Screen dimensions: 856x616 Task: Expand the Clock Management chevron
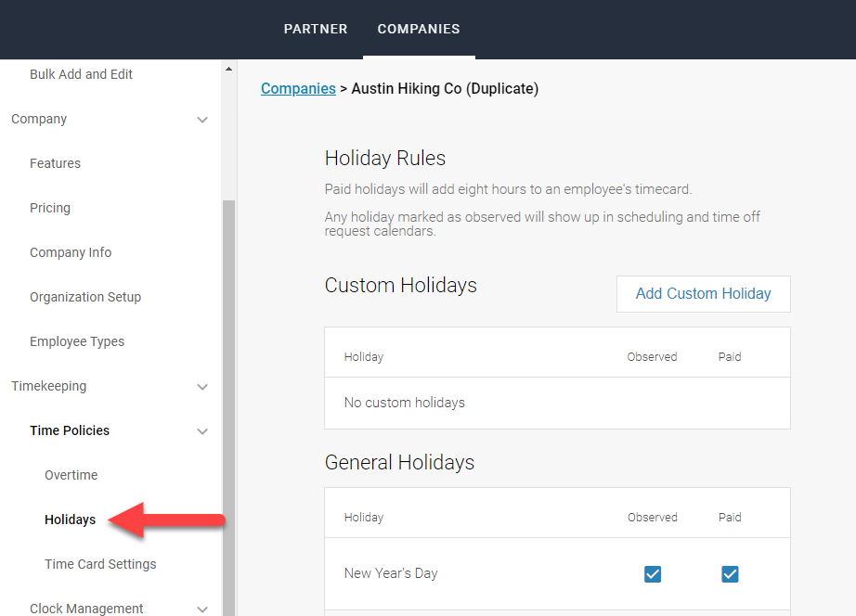coord(202,609)
